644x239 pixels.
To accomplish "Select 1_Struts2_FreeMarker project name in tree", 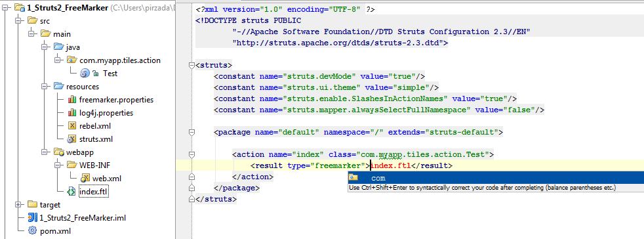I will point(68,8).
